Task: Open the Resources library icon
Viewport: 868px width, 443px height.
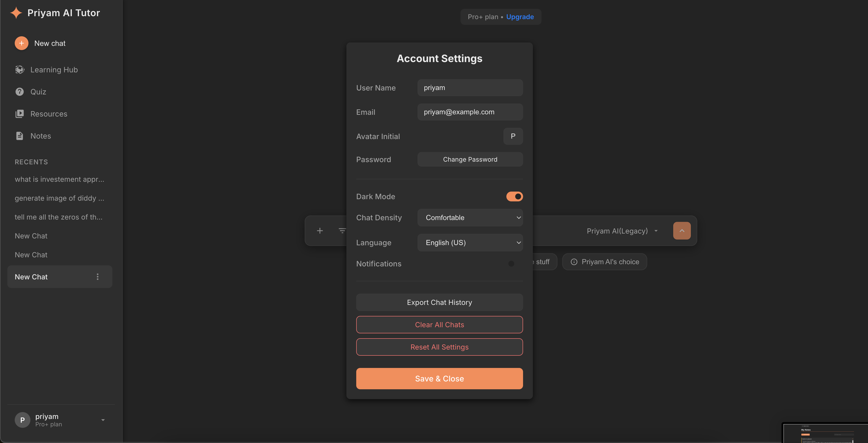Action: point(20,114)
